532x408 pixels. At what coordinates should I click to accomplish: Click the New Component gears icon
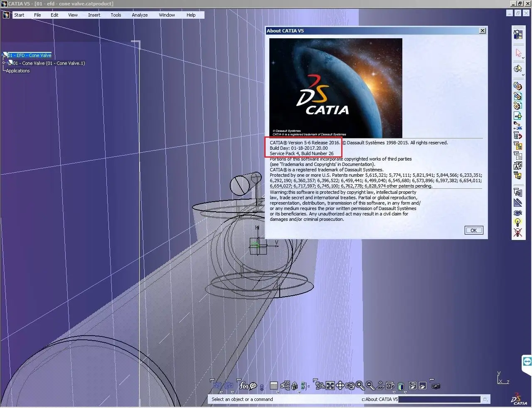pyautogui.click(x=517, y=86)
